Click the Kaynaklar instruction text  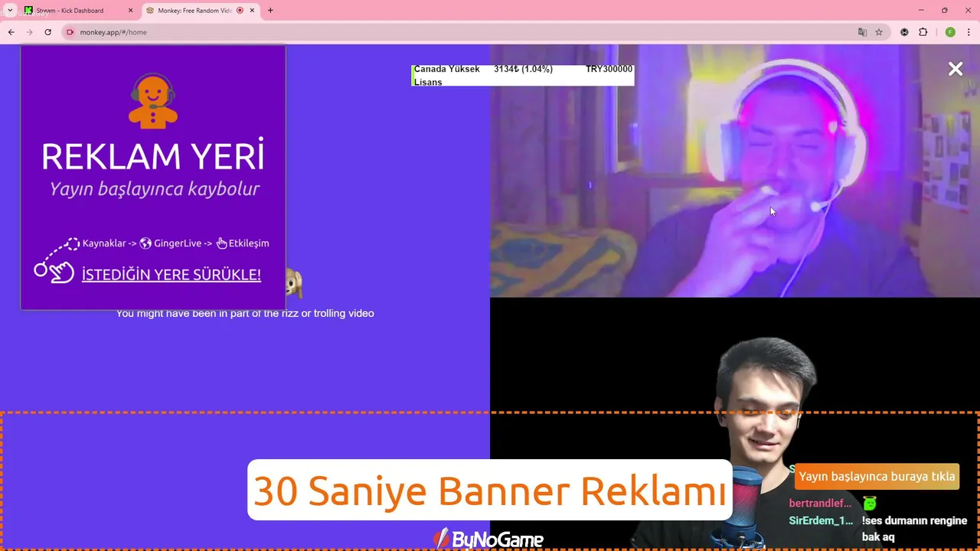(104, 243)
